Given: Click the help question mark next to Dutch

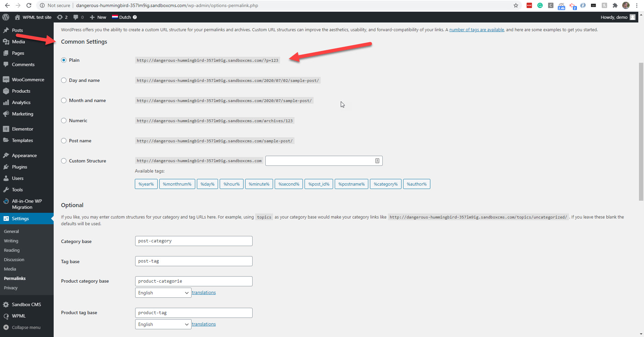Looking at the screenshot, I should (x=135, y=17).
